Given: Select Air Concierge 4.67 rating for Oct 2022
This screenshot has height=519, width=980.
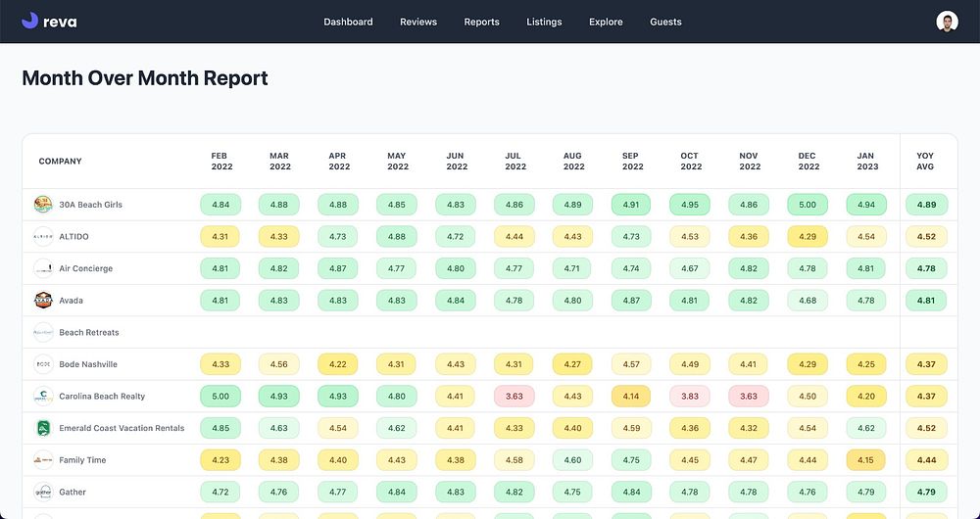Looking at the screenshot, I should click(690, 268).
